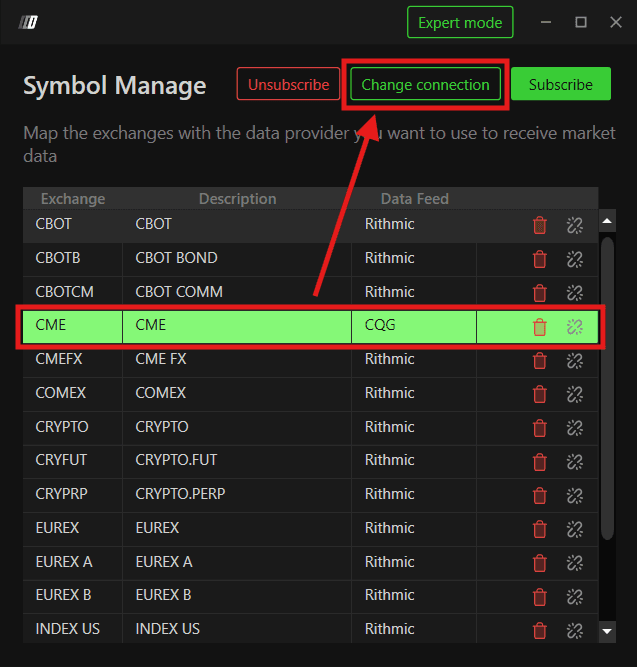Close the Symbol Manage window
637x667 pixels.
(x=616, y=22)
